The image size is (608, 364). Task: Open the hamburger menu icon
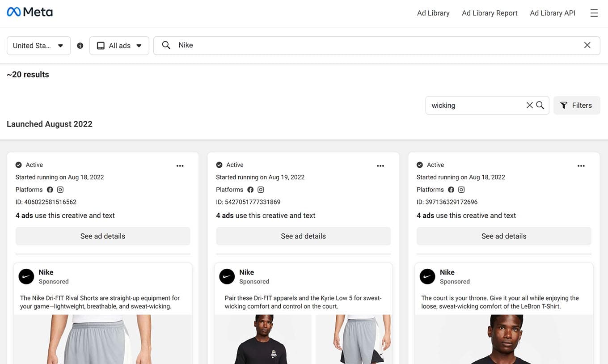(x=594, y=13)
